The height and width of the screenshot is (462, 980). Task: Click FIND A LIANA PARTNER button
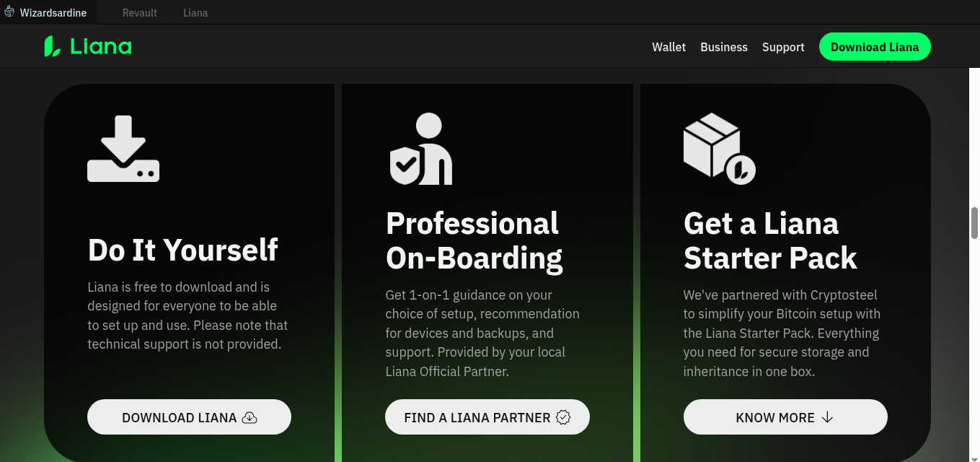pyautogui.click(x=487, y=417)
